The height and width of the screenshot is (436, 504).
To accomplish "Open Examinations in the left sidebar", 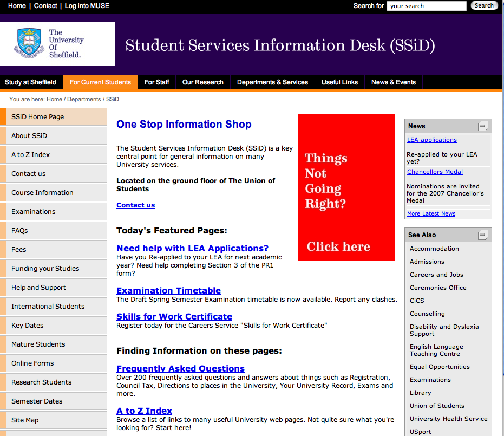I will 54,212.
